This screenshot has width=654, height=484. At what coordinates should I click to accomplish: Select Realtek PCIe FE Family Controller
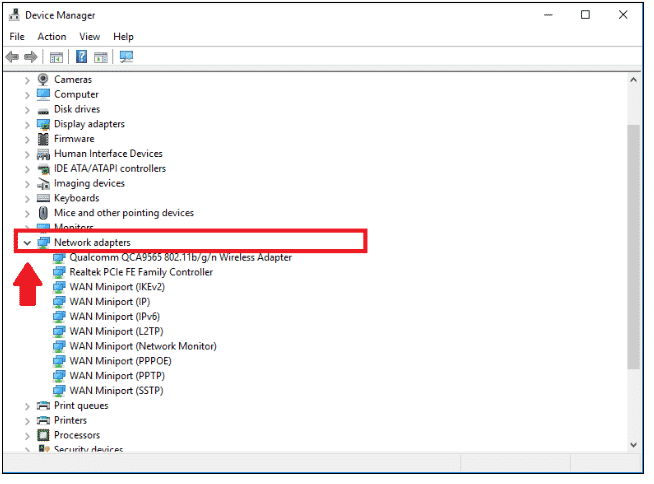coord(140,272)
